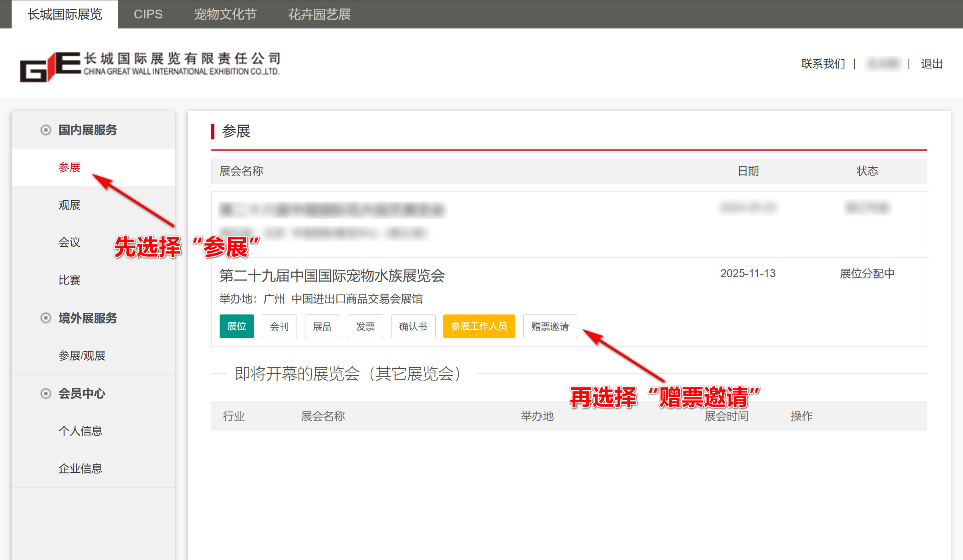Click the status 展位分配中

pos(867,274)
